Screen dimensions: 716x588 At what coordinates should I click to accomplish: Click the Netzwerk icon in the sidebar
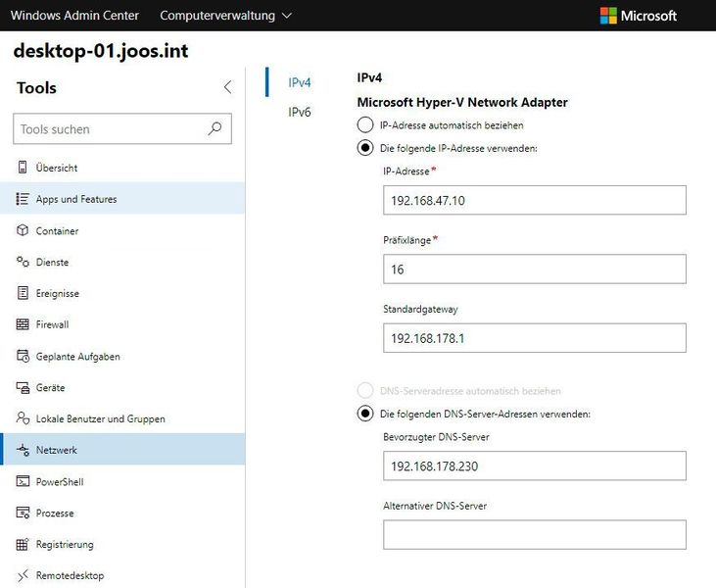(23, 450)
